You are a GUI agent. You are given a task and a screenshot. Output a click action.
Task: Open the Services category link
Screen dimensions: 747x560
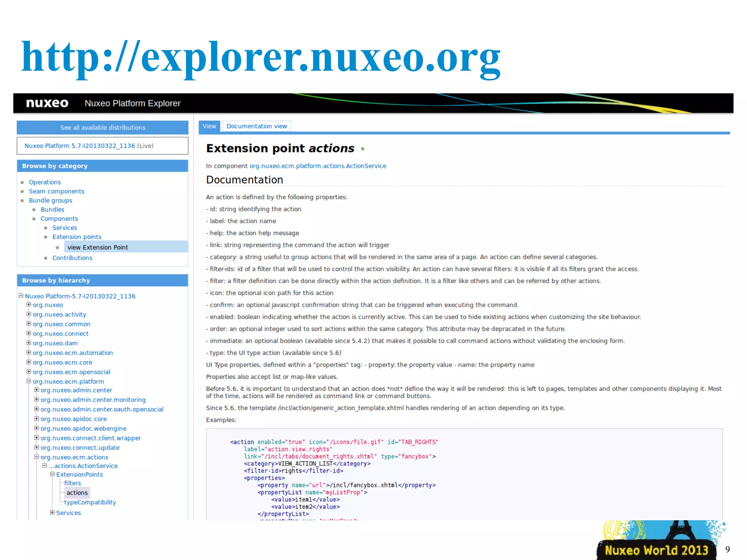click(65, 228)
